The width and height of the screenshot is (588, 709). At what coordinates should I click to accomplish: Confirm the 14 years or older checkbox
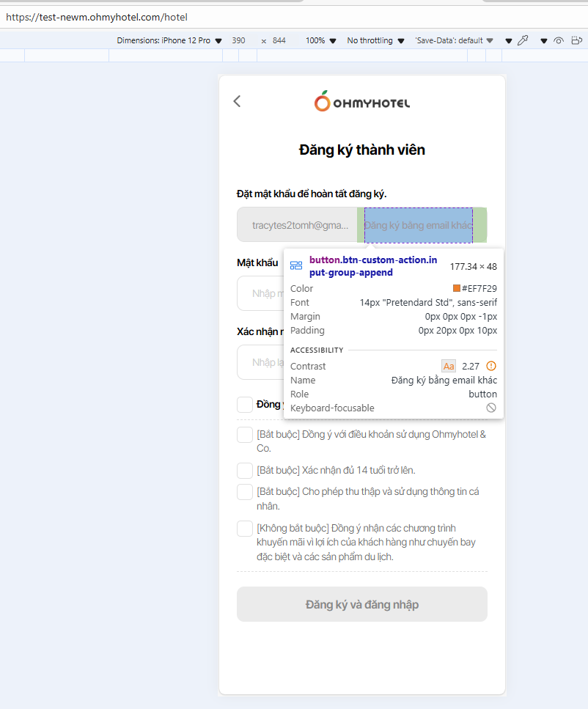245,471
